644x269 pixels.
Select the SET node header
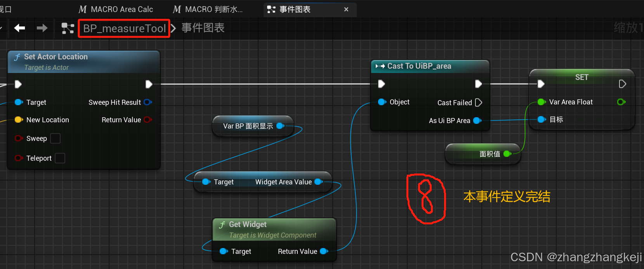pos(582,77)
